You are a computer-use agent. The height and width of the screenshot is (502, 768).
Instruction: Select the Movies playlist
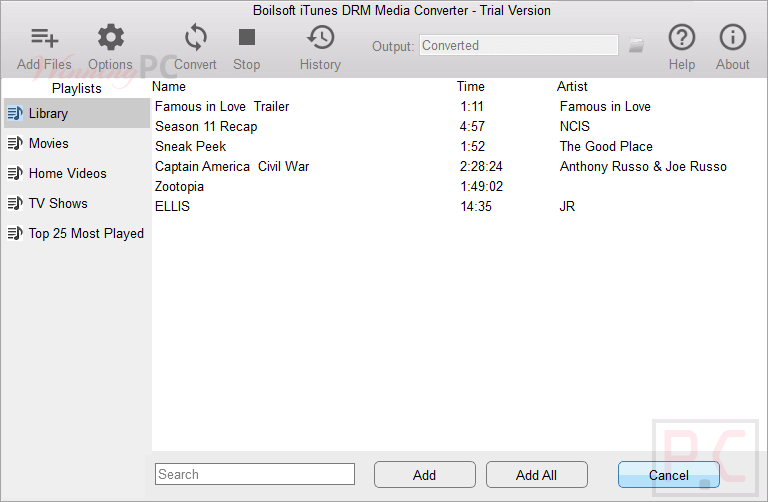[77, 143]
